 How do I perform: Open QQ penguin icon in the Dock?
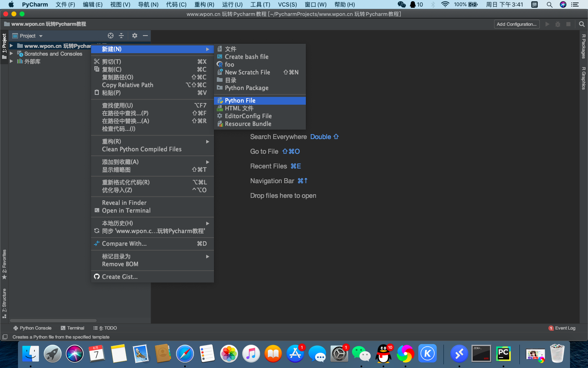383,354
